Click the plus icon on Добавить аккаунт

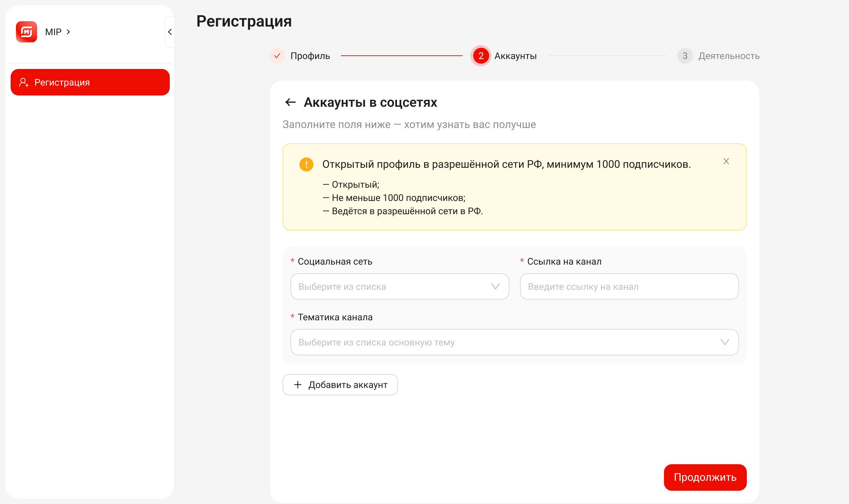coord(297,384)
